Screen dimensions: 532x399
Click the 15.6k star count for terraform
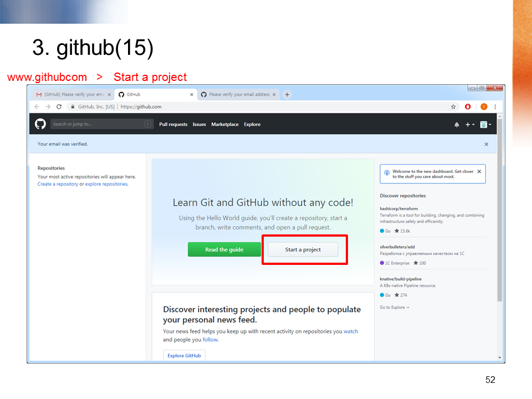point(402,231)
